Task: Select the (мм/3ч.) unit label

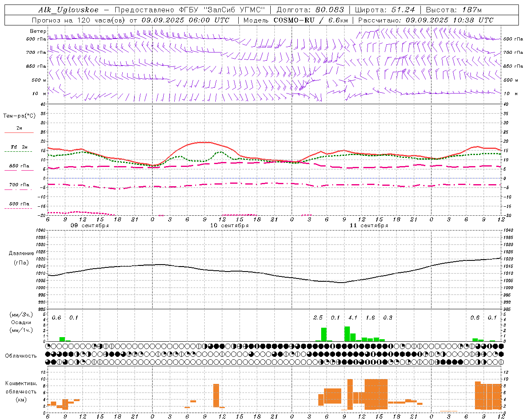Action: pyautogui.click(x=21, y=315)
